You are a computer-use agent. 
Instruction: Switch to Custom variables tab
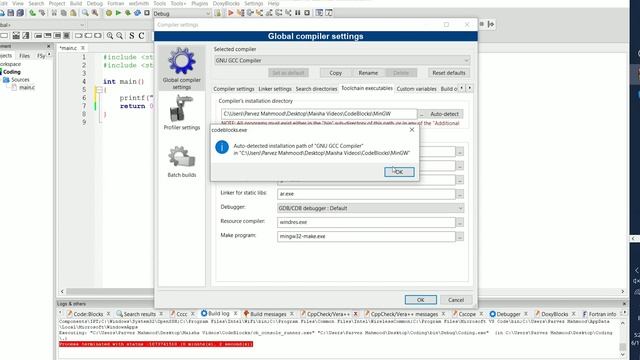tap(416, 89)
